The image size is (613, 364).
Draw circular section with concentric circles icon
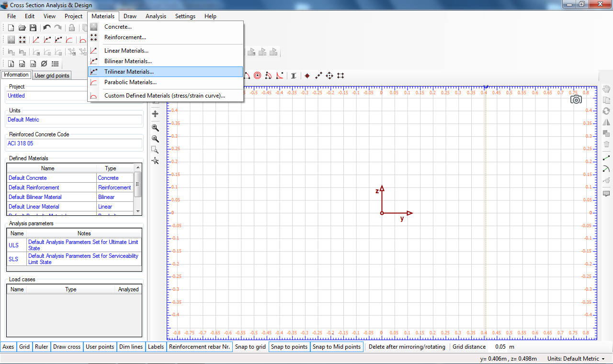258,76
